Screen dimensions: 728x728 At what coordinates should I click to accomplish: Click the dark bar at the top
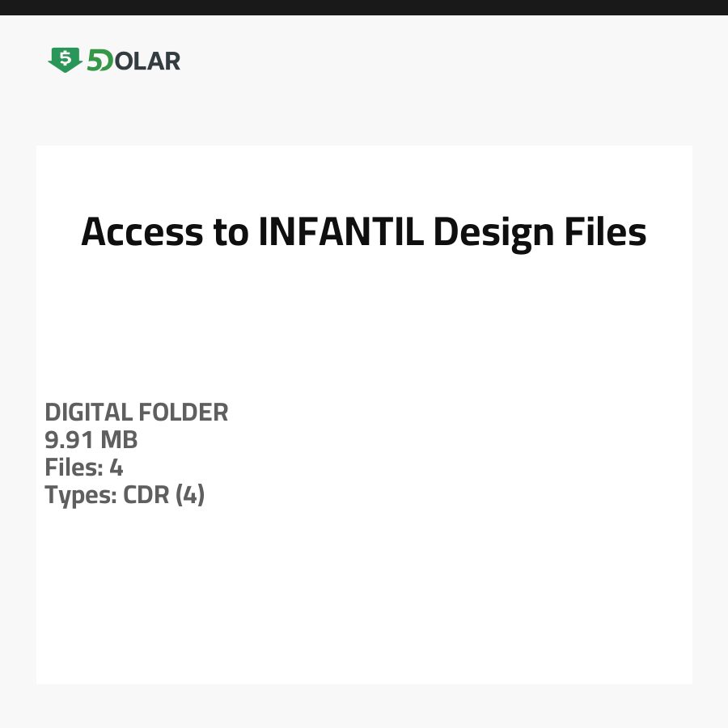[364, 7]
